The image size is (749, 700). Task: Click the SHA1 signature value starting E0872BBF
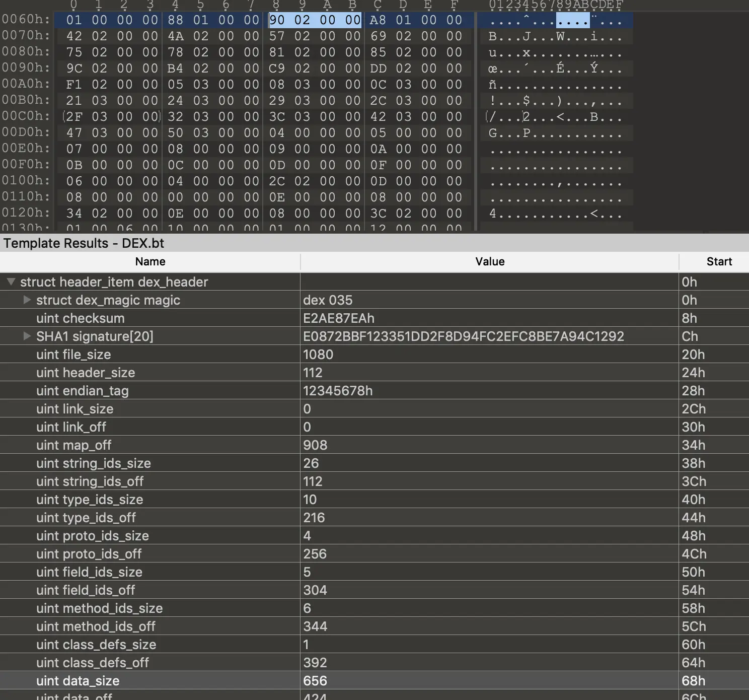464,336
